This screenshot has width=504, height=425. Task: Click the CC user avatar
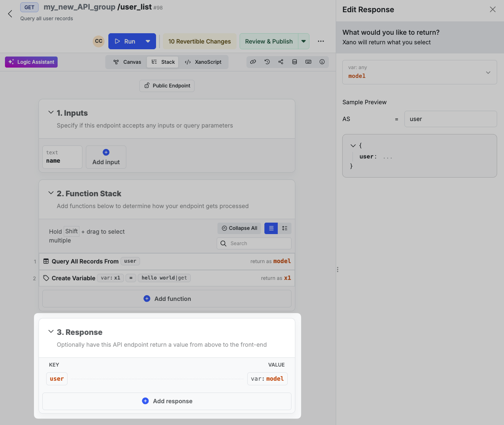pos(99,41)
